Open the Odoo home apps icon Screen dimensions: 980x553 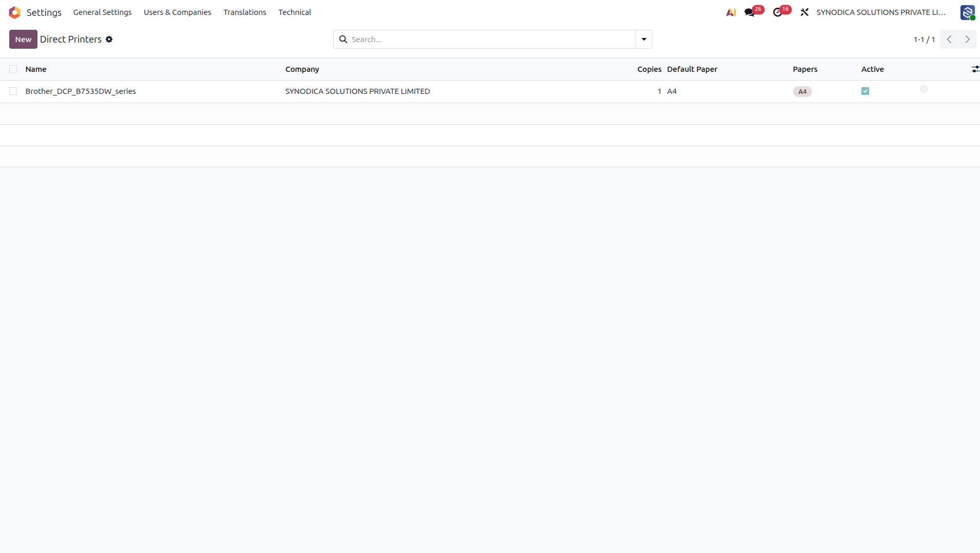[x=15, y=12]
